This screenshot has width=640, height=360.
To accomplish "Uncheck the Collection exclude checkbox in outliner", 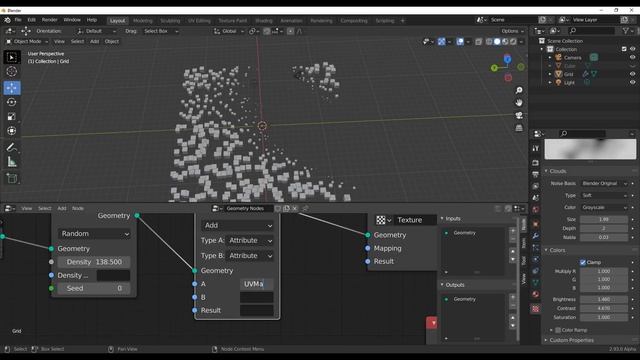I will coord(624,49).
